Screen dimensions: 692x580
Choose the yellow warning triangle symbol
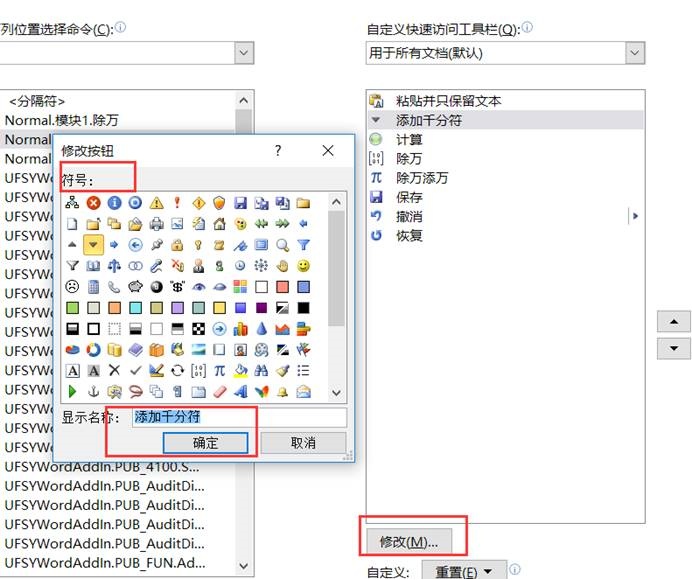tap(156, 203)
